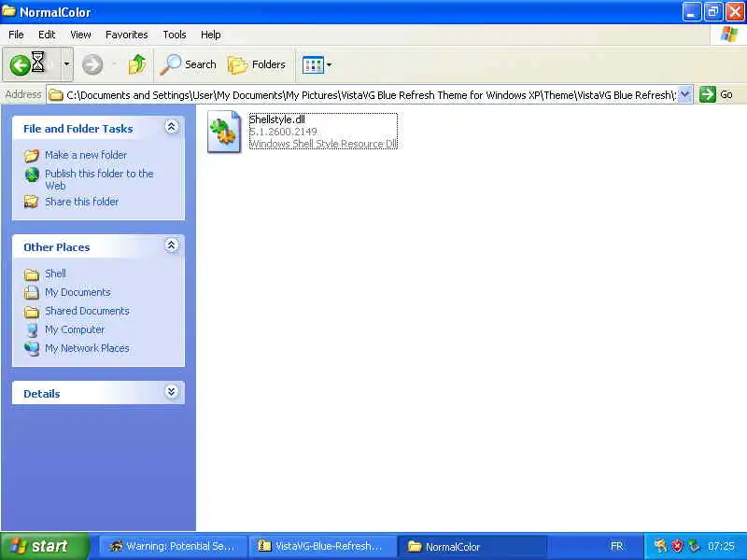Click the green Go arrow button
The image size is (747, 560).
(x=708, y=94)
